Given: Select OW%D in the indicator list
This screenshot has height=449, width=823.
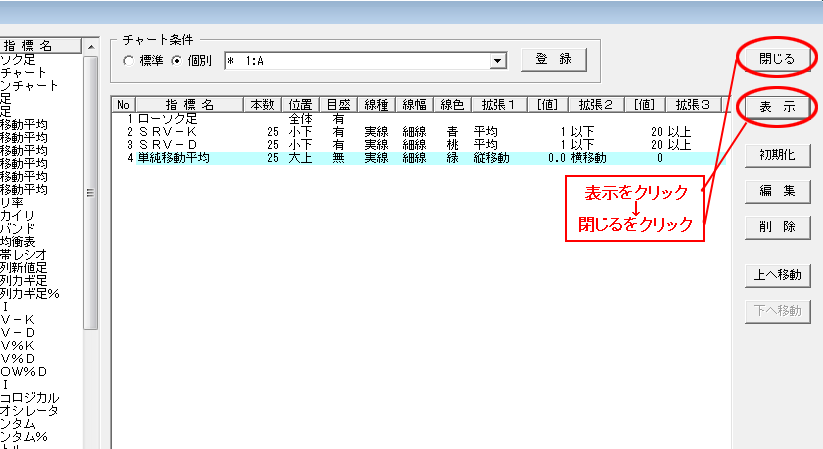Looking at the screenshot, I should (x=24, y=372).
